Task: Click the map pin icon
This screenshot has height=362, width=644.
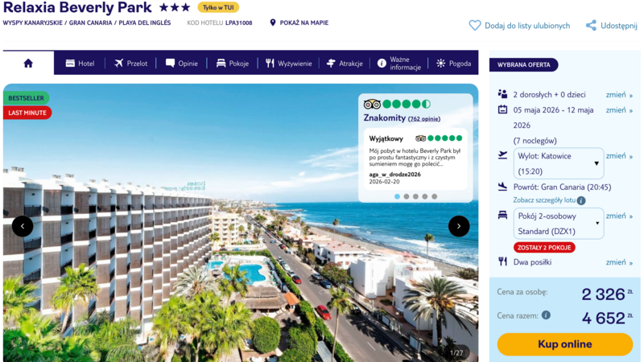Action: click(273, 23)
